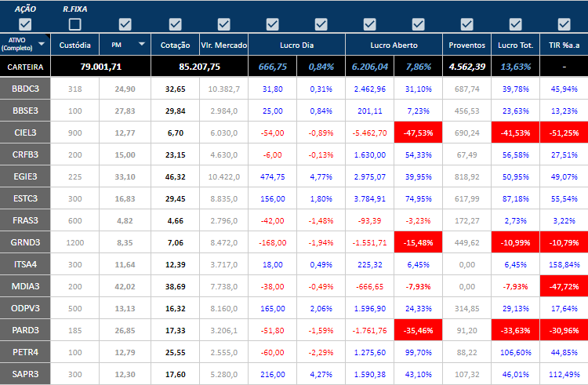Click SAPR3 TIR value 112,49%
This screenshot has height=385, width=588.
coord(564,374)
